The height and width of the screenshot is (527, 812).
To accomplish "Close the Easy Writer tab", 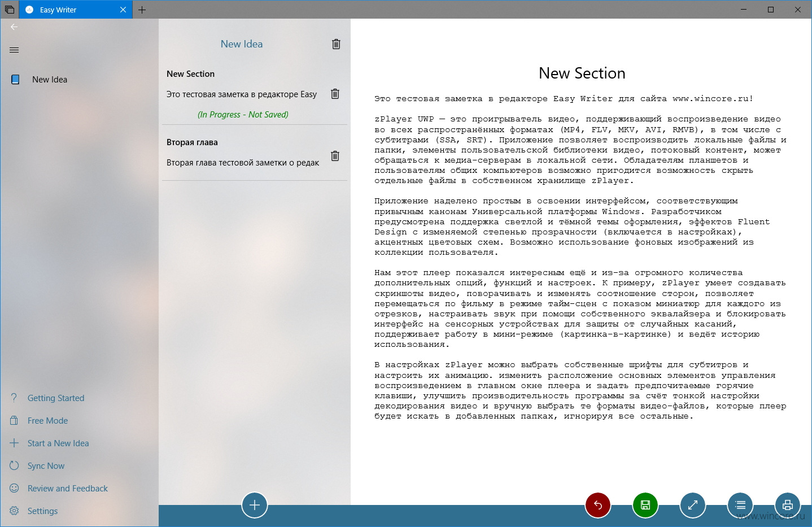I will coord(123,10).
